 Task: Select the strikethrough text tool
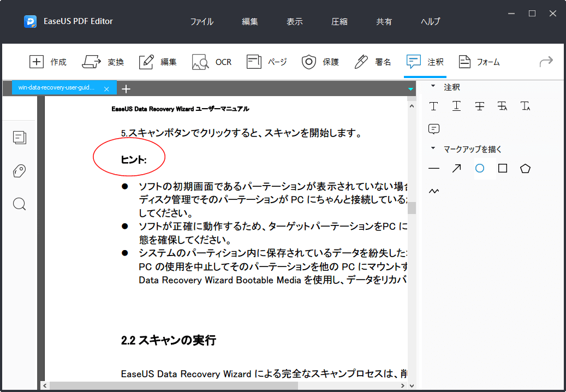click(x=479, y=106)
